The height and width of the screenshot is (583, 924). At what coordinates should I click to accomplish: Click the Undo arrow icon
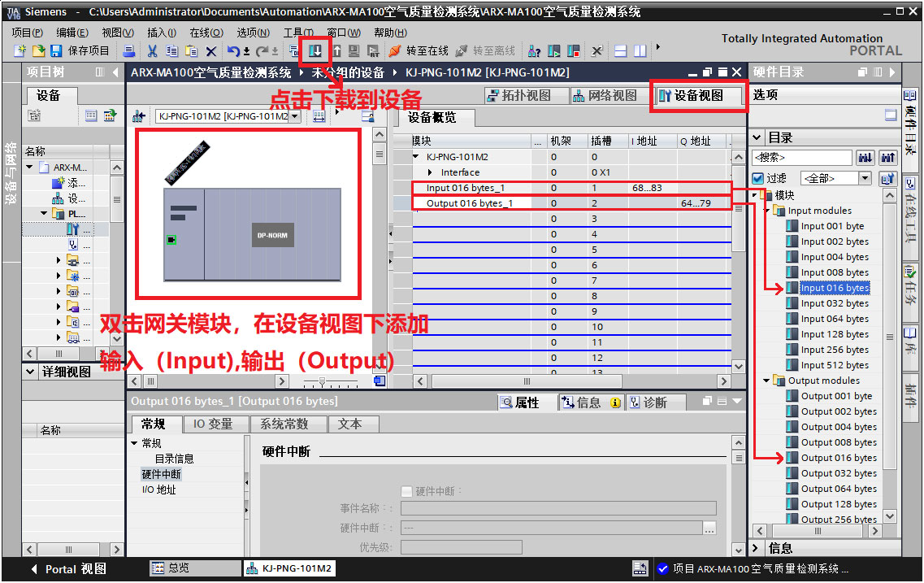click(x=233, y=51)
